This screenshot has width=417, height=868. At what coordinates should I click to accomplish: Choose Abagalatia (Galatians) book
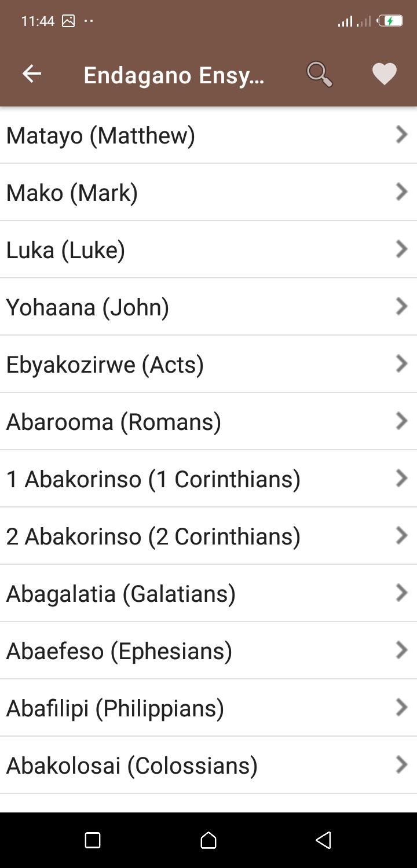click(209, 593)
